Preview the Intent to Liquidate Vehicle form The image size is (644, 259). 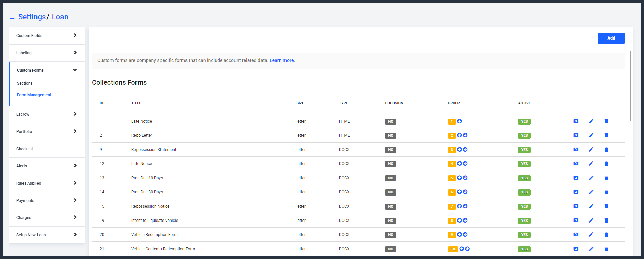[x=576, y=221]
